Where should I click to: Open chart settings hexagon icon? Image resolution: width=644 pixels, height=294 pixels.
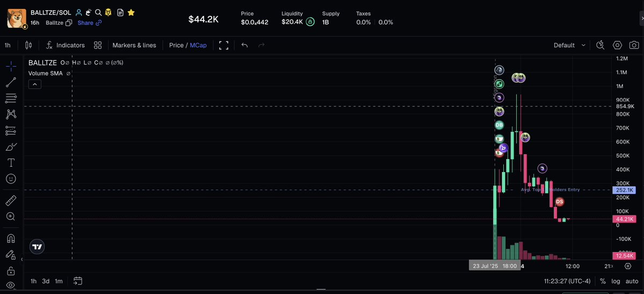[617, 45]
